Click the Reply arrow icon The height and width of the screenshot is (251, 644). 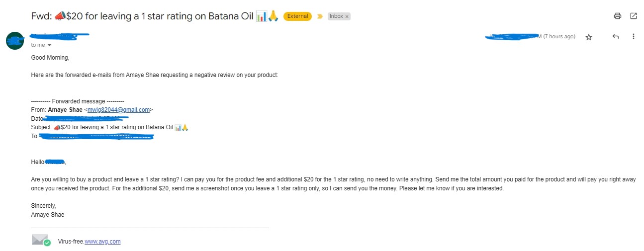616,37
